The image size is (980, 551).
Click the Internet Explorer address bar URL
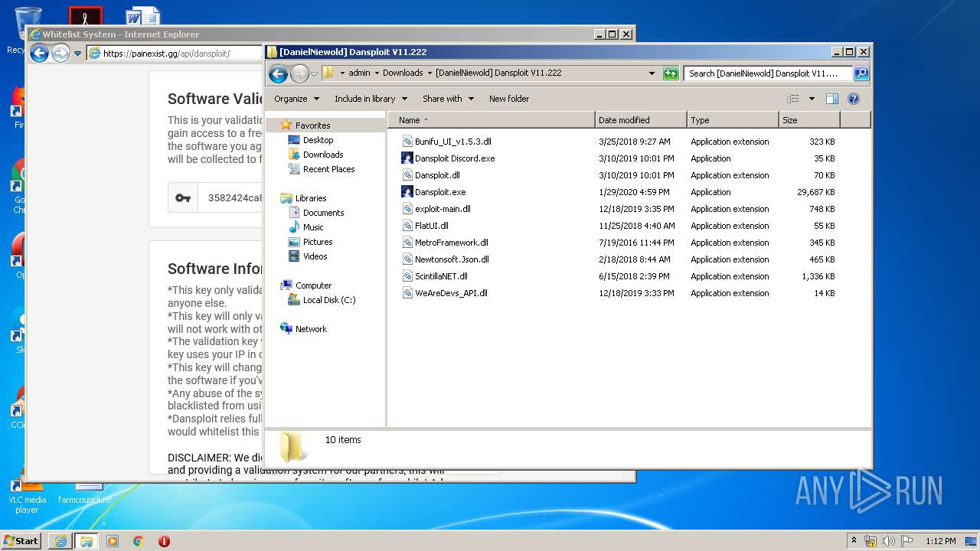coord(166,54)
